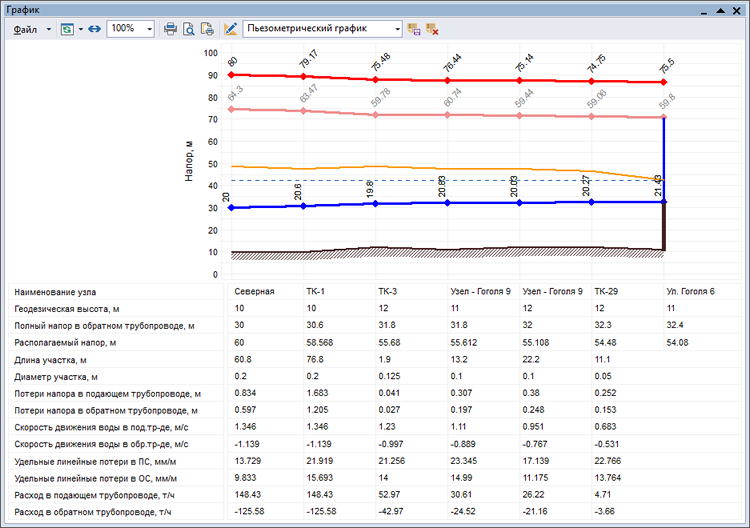This screenshot has width=750, height=528.
Task: Click the red line's first point labeled 90
Action: (x=232, y=75)
